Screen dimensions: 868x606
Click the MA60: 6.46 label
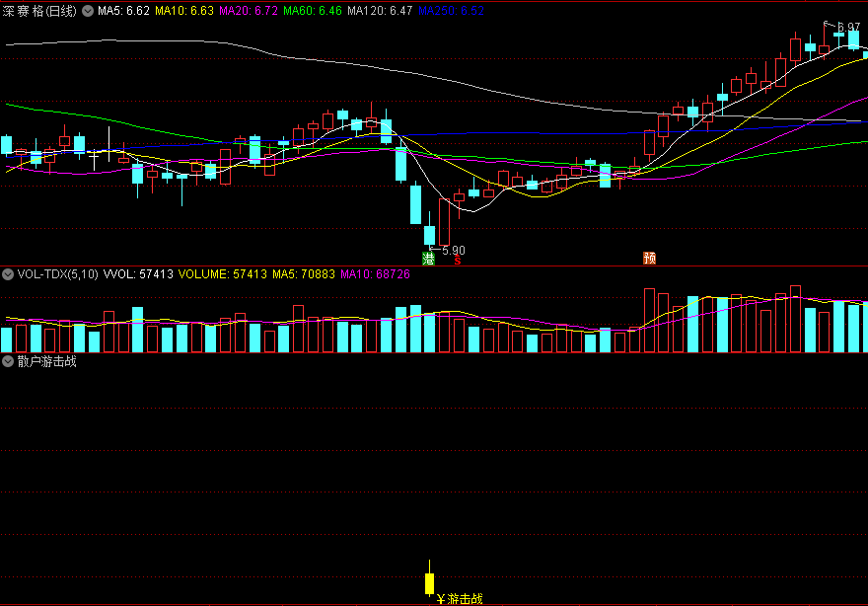313,11
